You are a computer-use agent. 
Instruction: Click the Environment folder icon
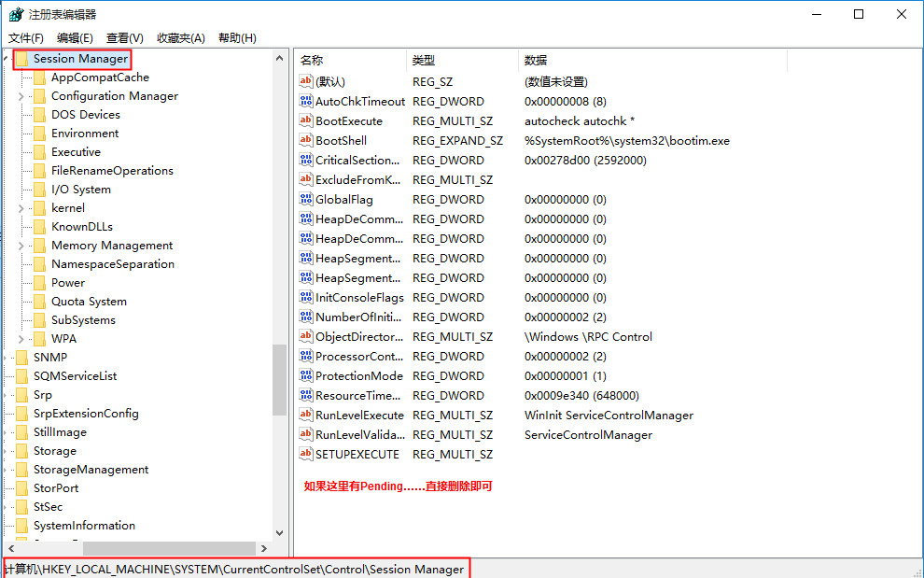coord(38,134)
